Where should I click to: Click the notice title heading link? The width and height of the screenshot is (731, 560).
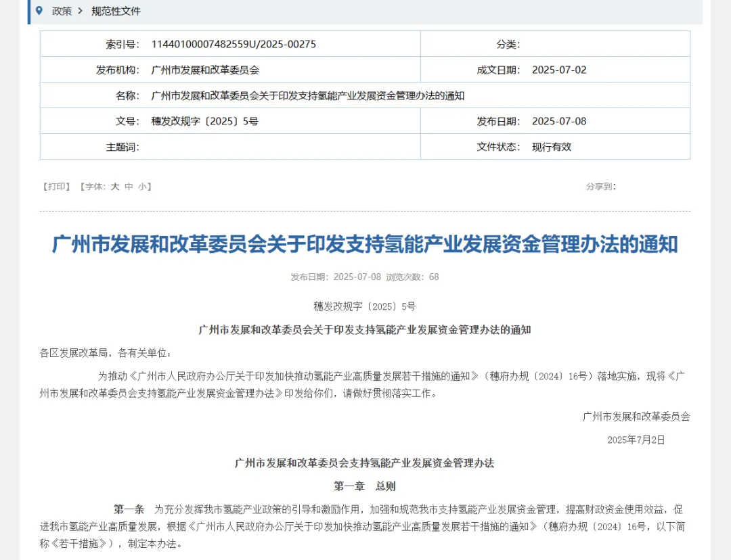tap(365, 244)
